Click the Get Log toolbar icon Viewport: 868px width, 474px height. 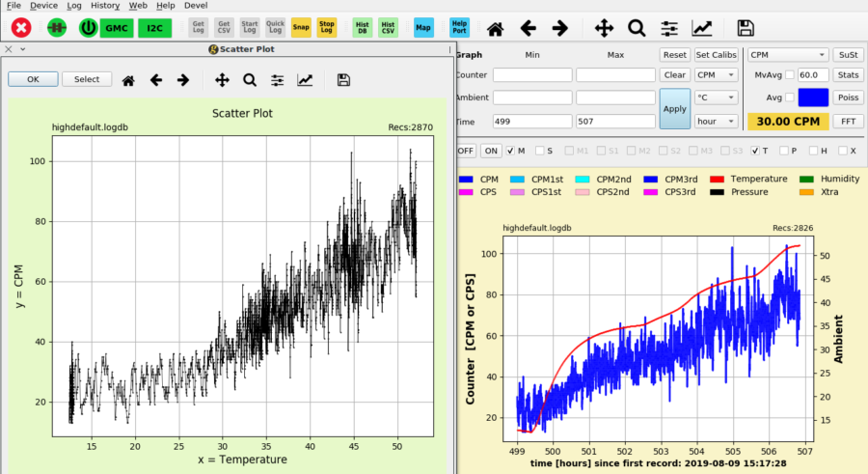(198, 27)
